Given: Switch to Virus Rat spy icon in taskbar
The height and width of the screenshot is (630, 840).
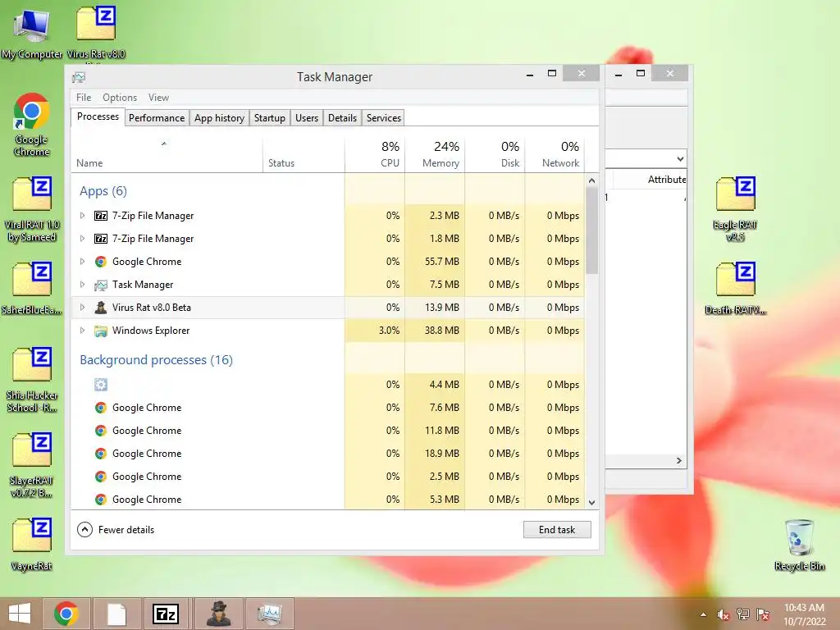Looking at the screenshot, I should (218, 614).
